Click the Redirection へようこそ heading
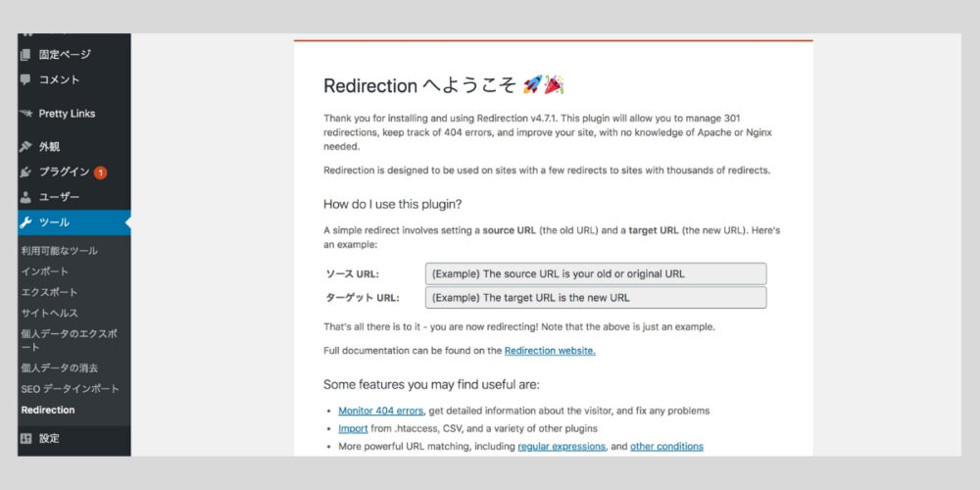 pyautogui.click(x=444, y=85)
